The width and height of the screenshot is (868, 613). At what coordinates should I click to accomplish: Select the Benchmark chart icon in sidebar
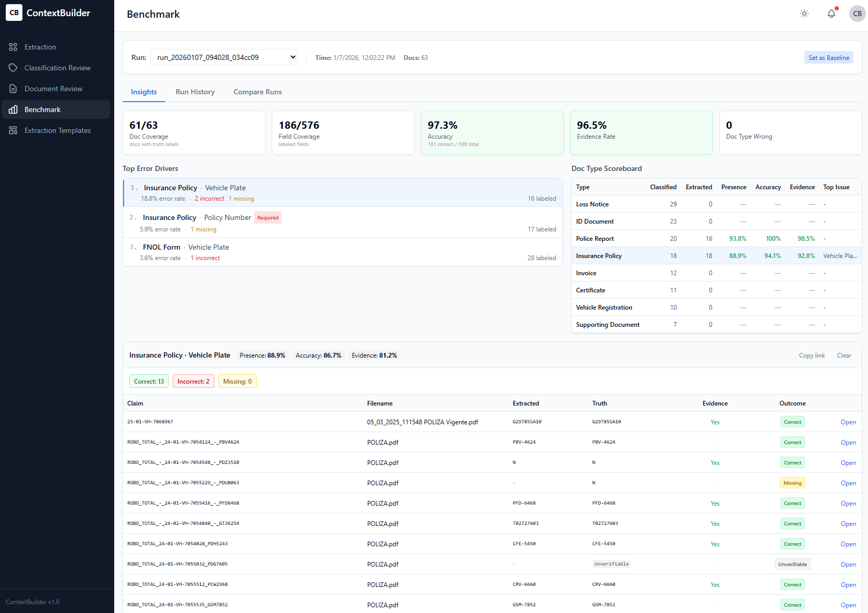(13, 109)
